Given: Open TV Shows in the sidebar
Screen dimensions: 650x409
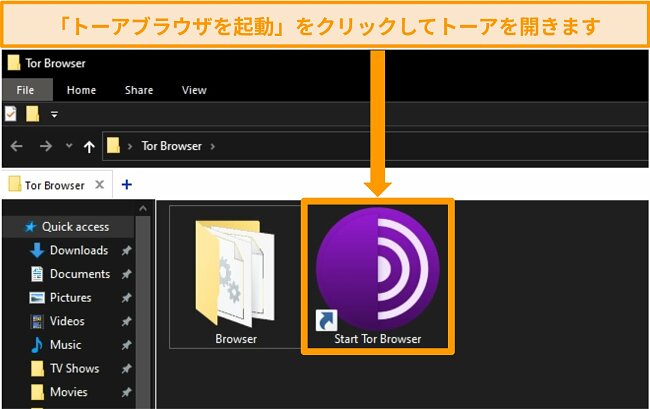Looking at the screenshot, I should [75, 368].
